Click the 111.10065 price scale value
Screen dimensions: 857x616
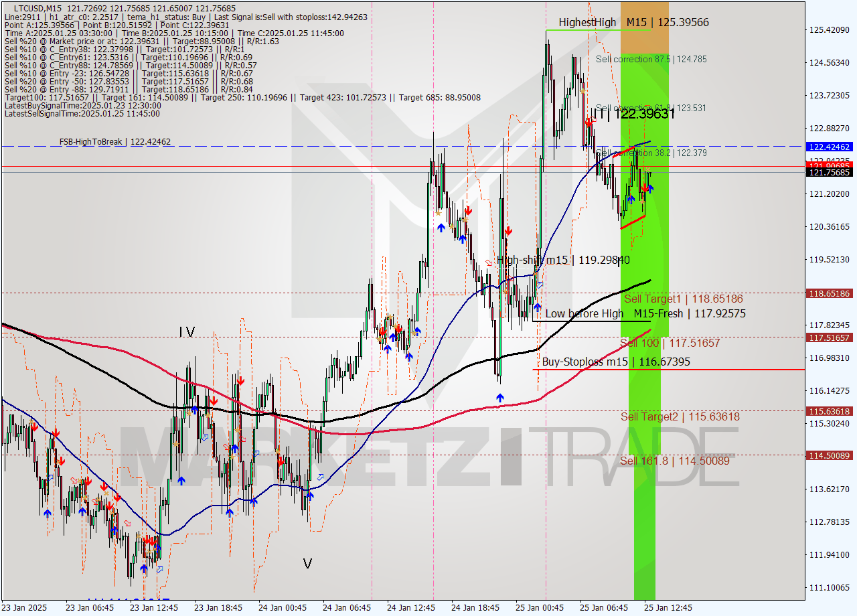click(x=830, y=587)
